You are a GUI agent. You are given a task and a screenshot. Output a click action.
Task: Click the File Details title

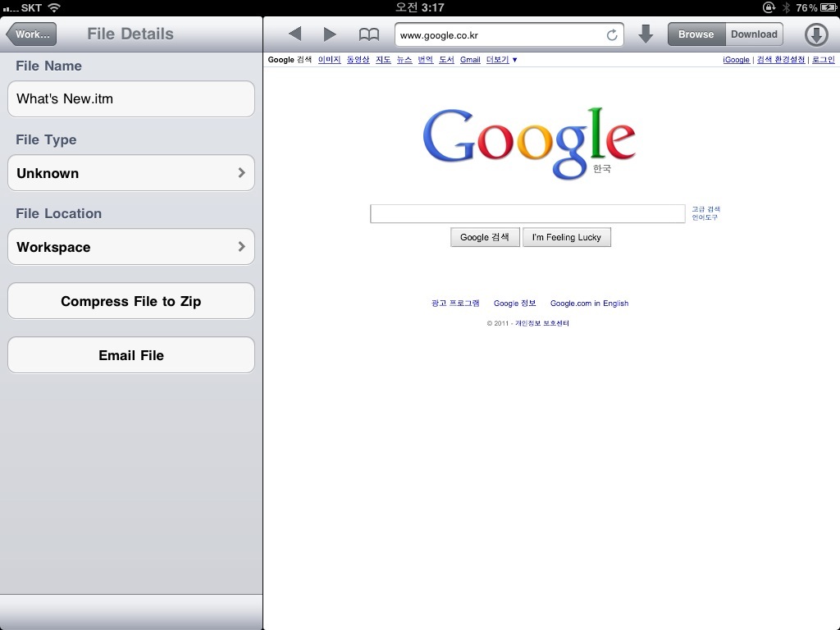(x=130, y=34)
